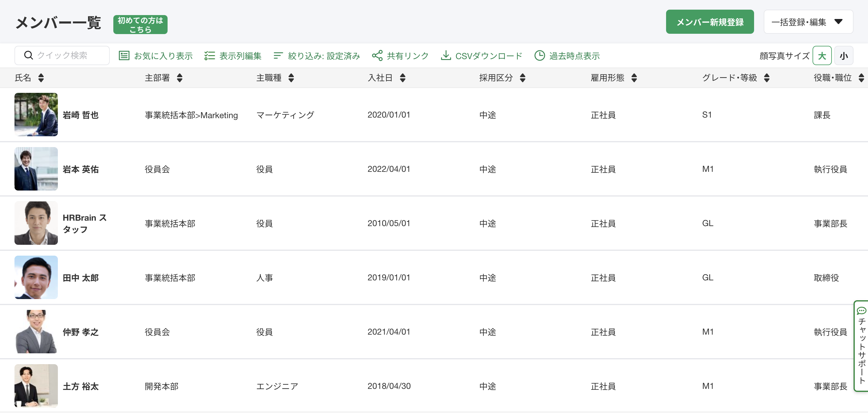Click the 開発本部 department cell

click(162, 386)
